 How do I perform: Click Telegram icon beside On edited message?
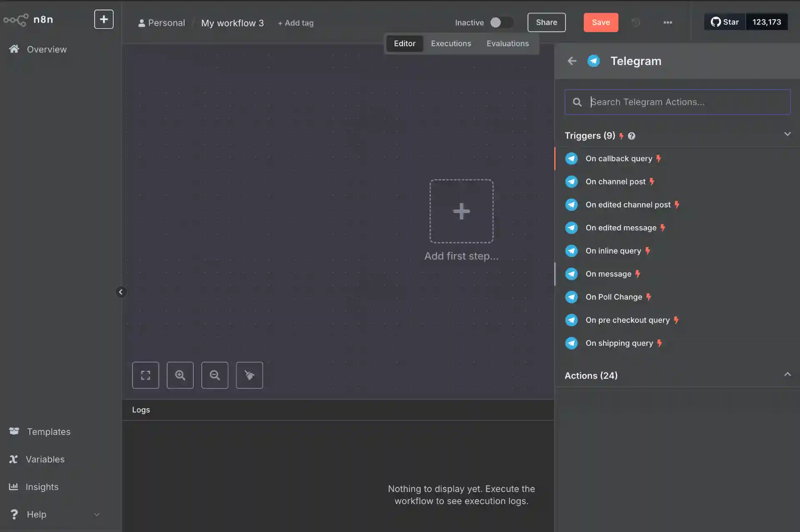571,228
